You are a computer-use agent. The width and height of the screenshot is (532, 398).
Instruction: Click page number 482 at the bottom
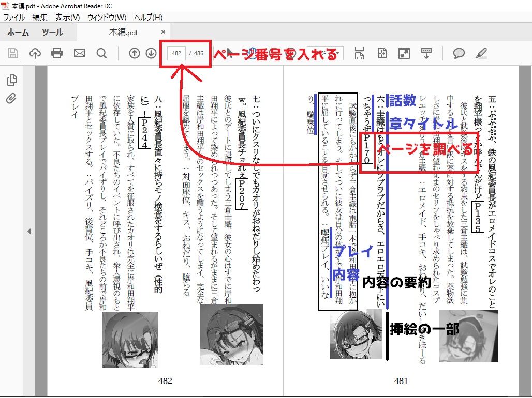165,381
